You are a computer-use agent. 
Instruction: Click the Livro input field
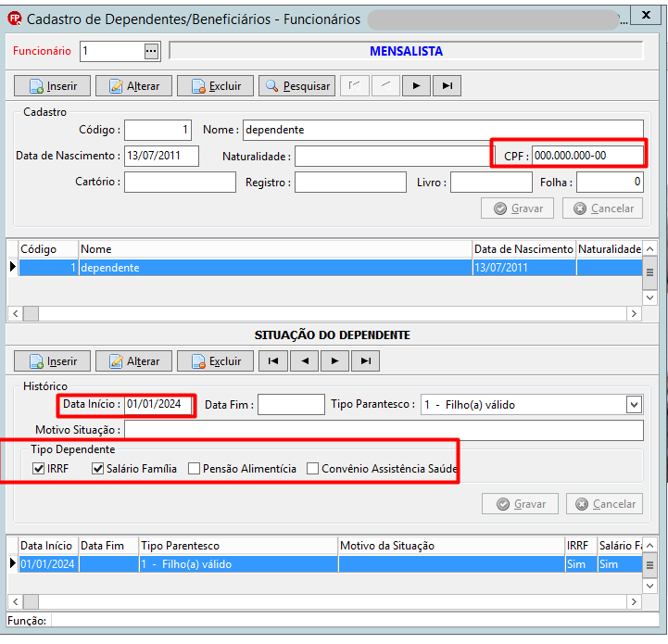pos(491,183)
